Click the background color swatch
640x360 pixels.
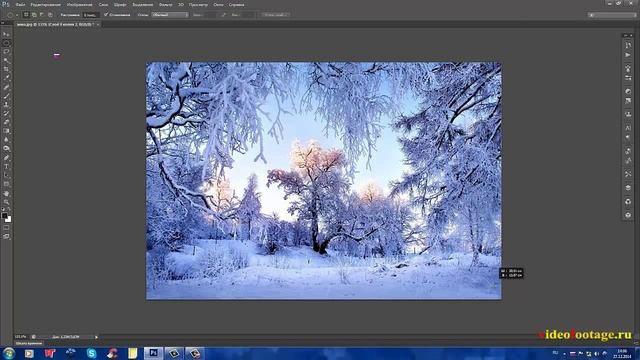click(9, 220)
